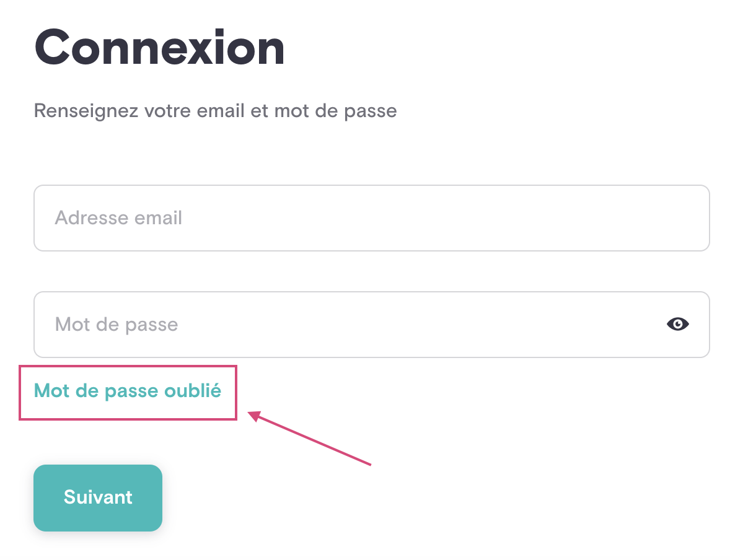
Task: Click the subtitle "Renseignez votre email et mot de passe"
Action: pos(215,112)
